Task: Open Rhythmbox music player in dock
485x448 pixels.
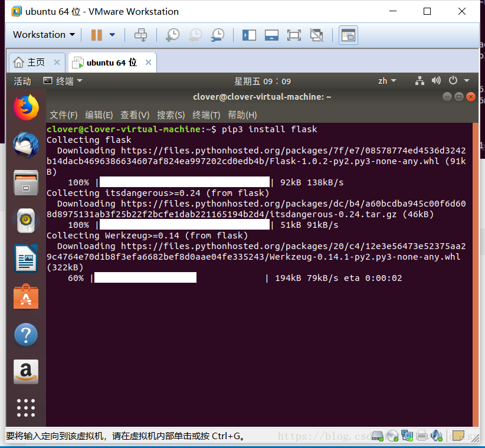Action: coord(26,220)
